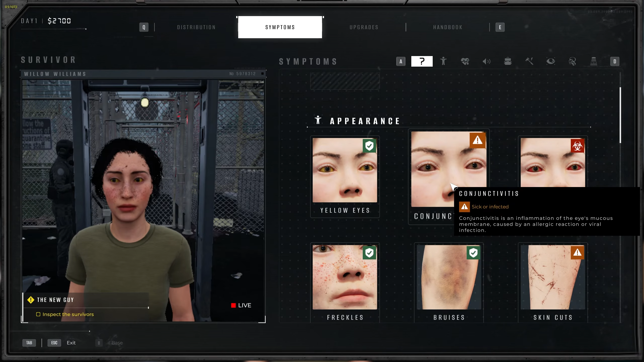The image size is (644, 362).
Task: Click the green shield badge on Bruises
Action: [x=473, y=253]
